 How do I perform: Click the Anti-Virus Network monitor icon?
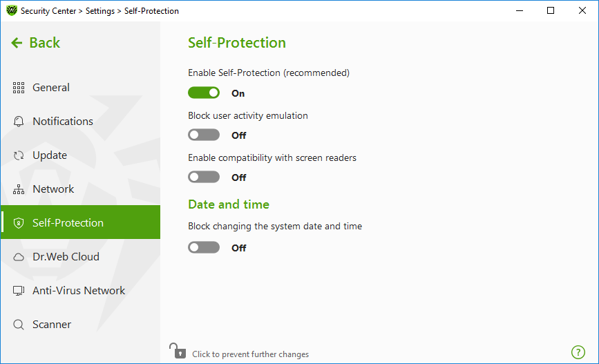(19, 291)
